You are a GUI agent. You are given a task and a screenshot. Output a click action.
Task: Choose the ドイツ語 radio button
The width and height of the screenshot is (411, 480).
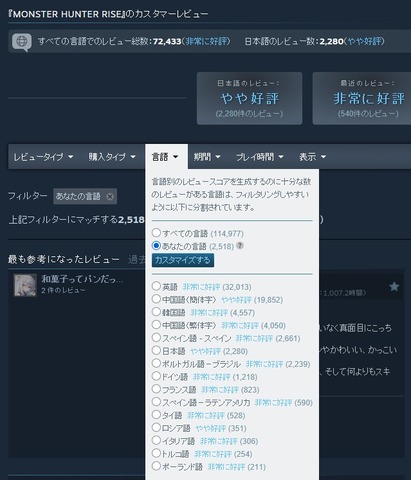coord(156,376)
